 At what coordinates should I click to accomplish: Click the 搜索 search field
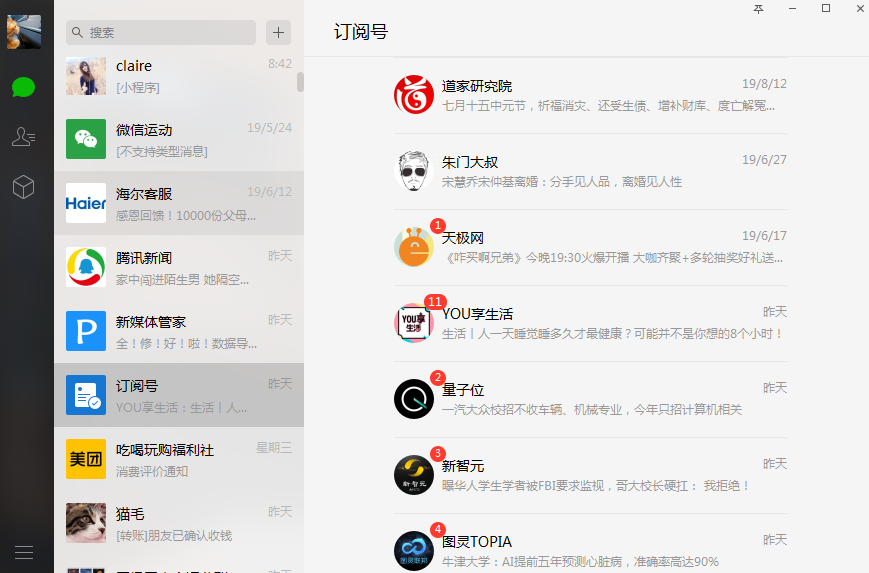click(161, 33)
